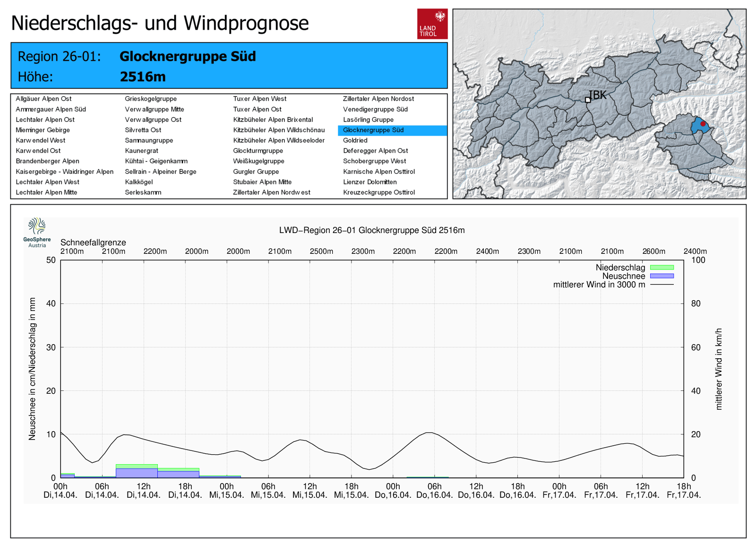Click the red location dot on map
This screenshot has height=545, width=756.
[x=703, y=124]
